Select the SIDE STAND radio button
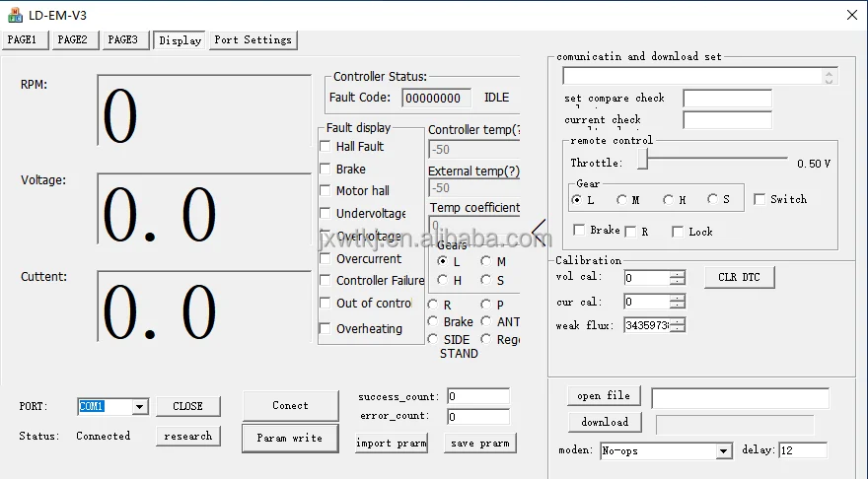 (x=433, y=339)
